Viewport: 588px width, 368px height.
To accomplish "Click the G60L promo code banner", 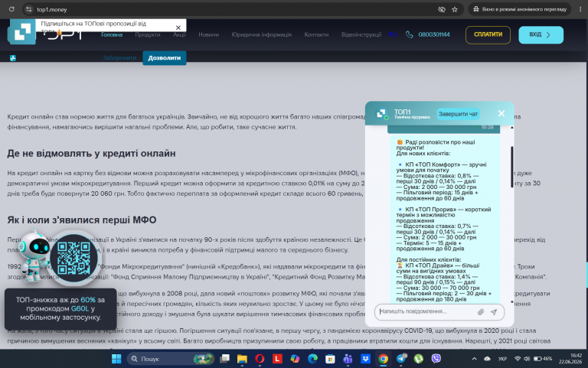I will [60, 308].
